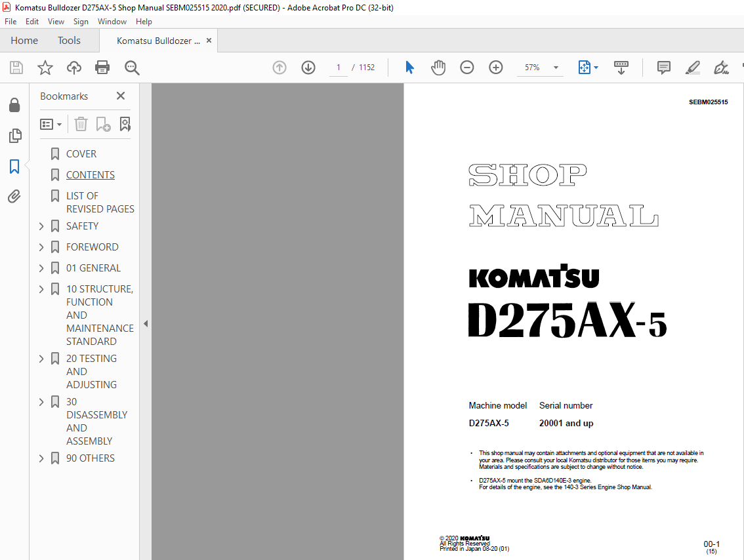
Task: Click the Save file icon
Action: click(x=16, y=68)
